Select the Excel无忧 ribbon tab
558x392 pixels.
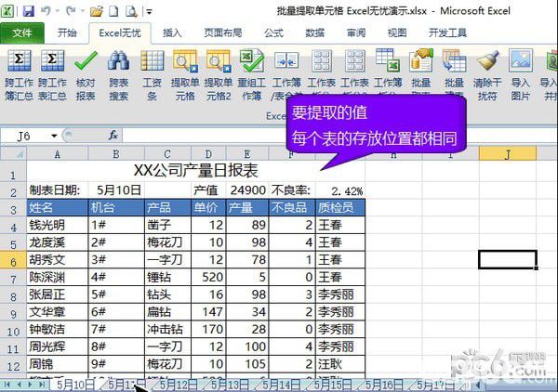120,33
